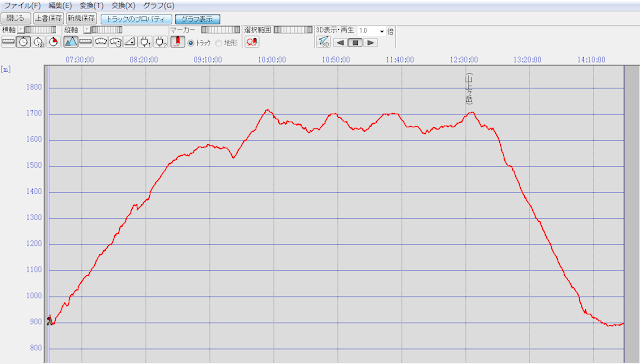Click the 09:10:00 time axis label

(208, 60)
